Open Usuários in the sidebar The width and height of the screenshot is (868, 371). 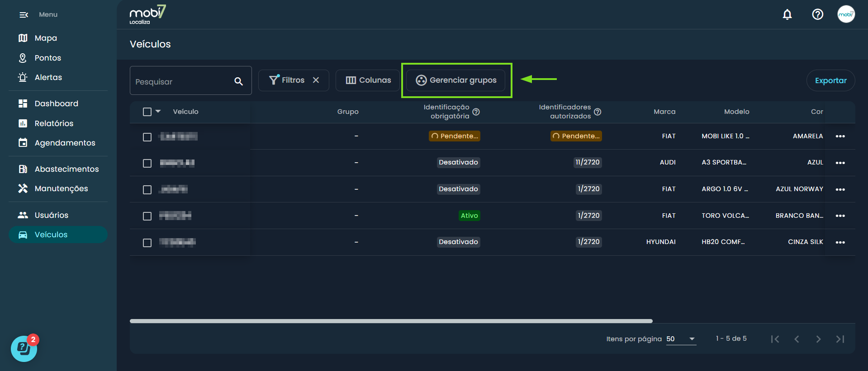click(58, 215)
